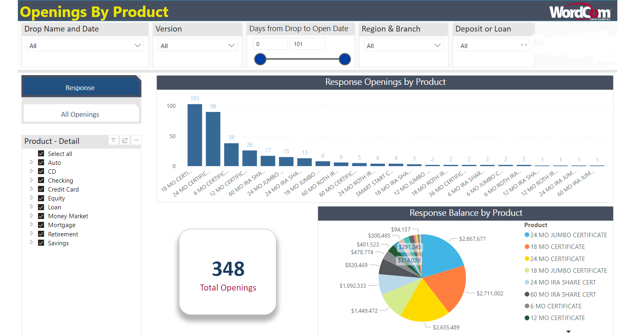Expand the Equity tree node
644x335 pixels.
(x=32, y=198)
